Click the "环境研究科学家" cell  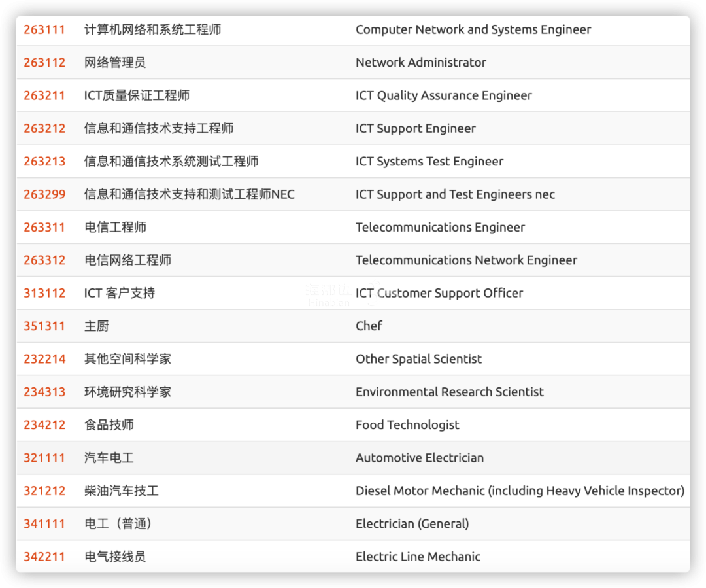tap(127, 392)
